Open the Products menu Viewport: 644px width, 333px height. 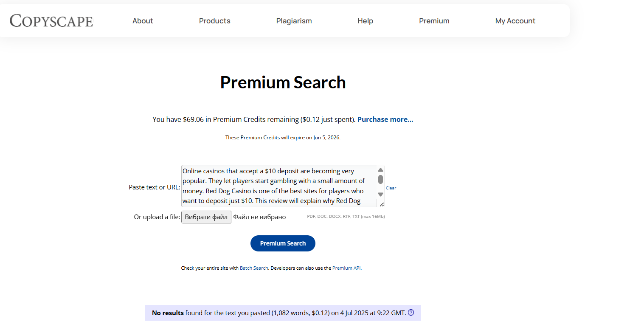click(x=215, y=21)
